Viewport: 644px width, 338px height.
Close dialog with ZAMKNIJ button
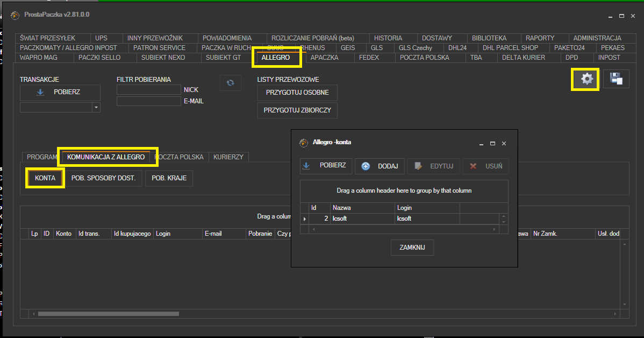coord(412,248)
